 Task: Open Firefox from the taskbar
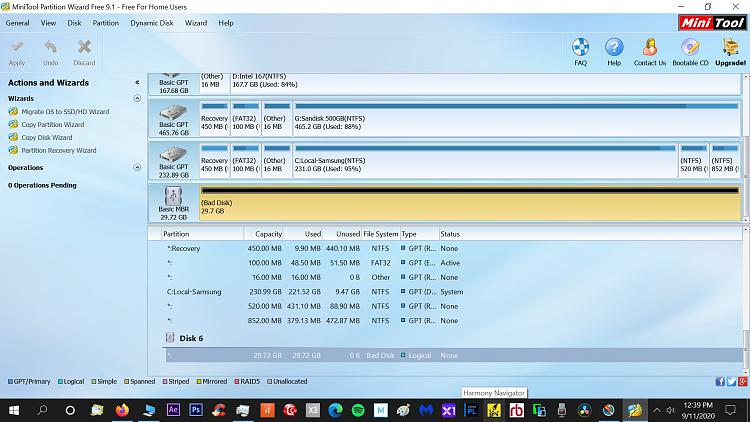pos(122,410)
